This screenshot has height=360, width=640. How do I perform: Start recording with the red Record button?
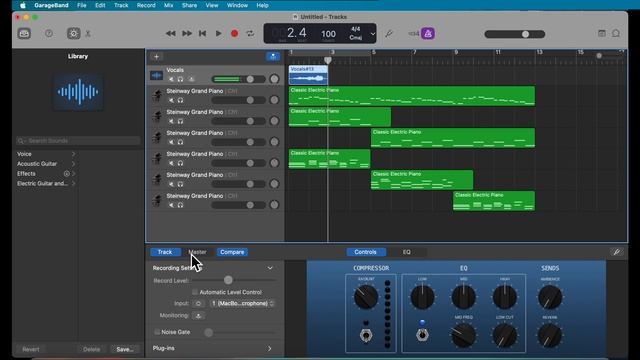click(x=234, y=33)
